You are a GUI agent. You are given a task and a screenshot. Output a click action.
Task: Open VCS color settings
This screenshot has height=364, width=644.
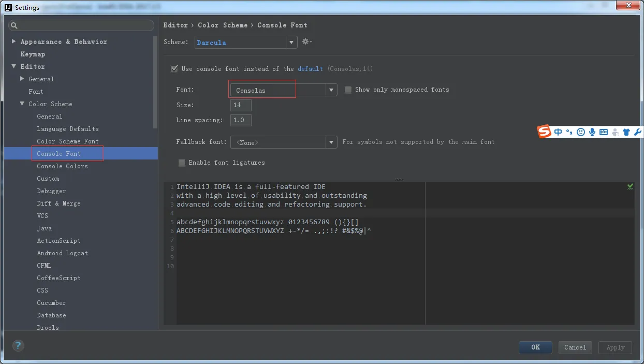pyautogui.click(x=42, y=215)
